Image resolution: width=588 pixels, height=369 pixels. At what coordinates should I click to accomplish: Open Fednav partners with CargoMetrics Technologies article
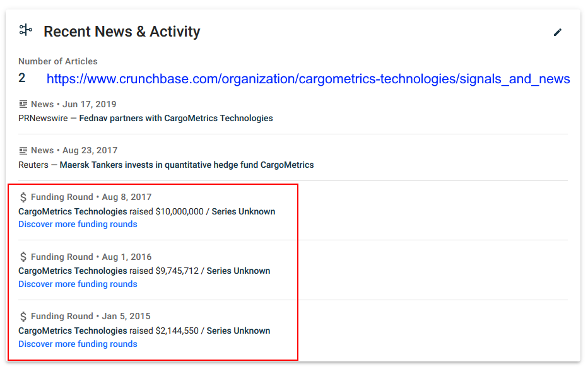tap(176, 118)
